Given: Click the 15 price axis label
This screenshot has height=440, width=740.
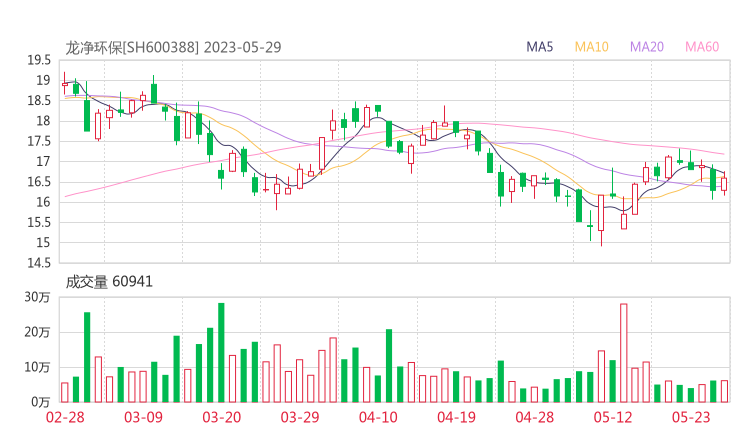Looking at the screenshot, I should pyautogui.click(x=43, y=243).
